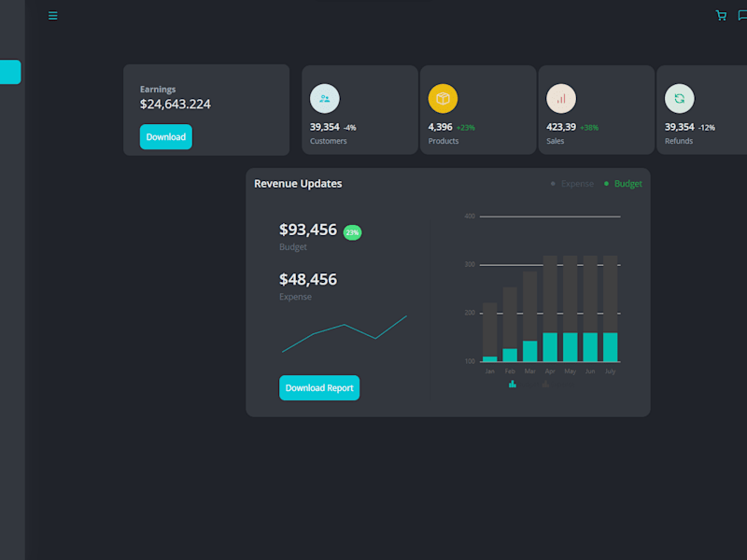Click the $48,456 expense amount
Screen dimensions: 747x560
coord(308,279)
